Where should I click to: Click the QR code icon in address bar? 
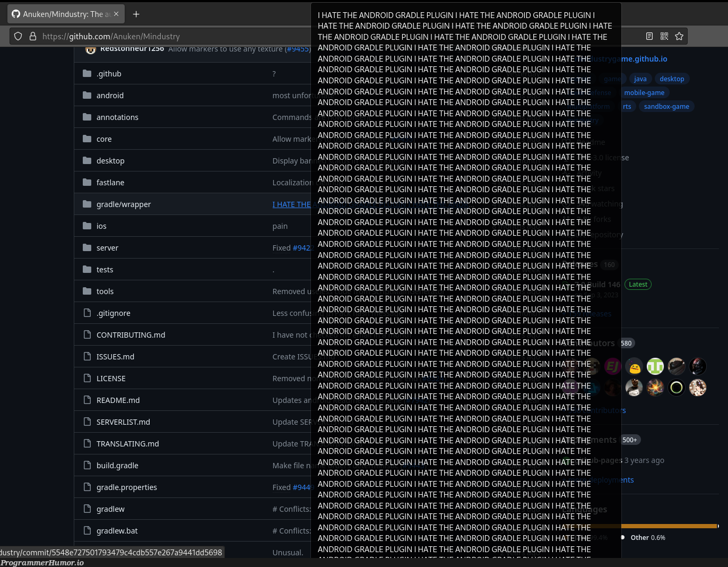pyautogui.click(x=664, y=36)
